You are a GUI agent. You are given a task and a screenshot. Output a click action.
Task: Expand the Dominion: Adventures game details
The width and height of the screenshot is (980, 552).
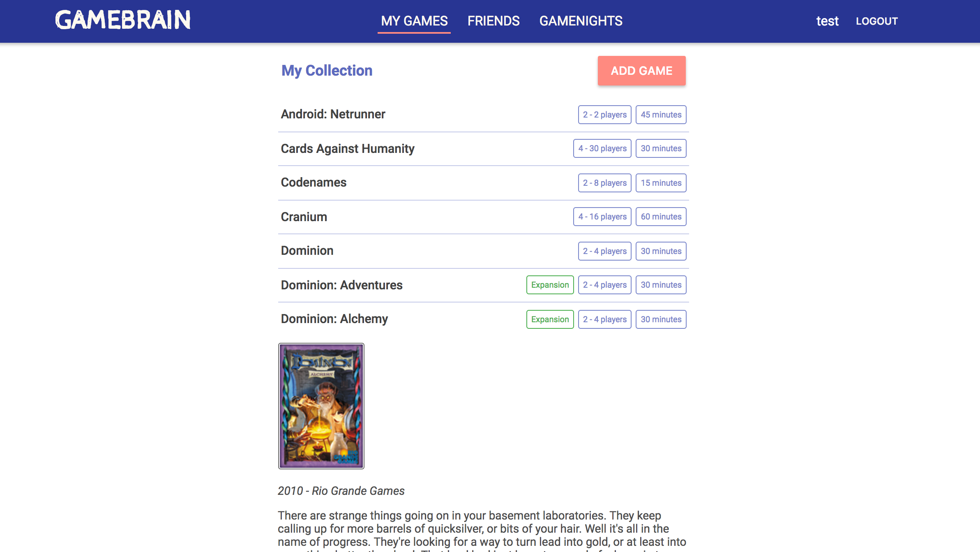pos(342,284)
